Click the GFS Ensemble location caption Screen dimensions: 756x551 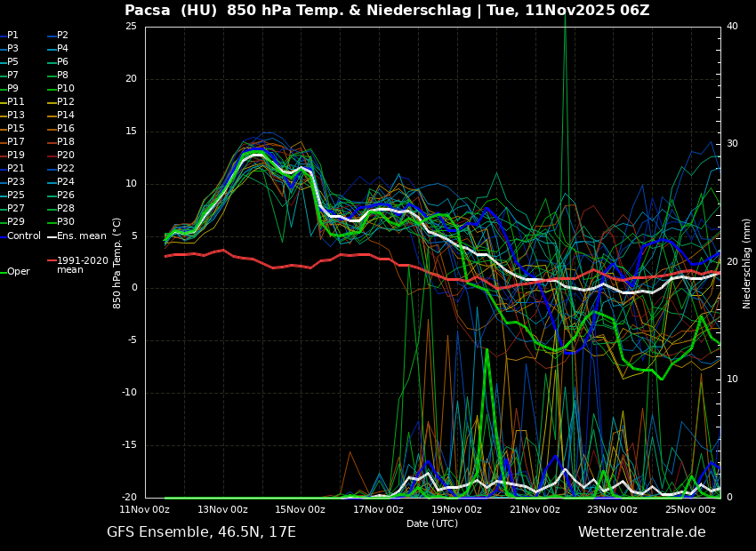pos(201,532)
